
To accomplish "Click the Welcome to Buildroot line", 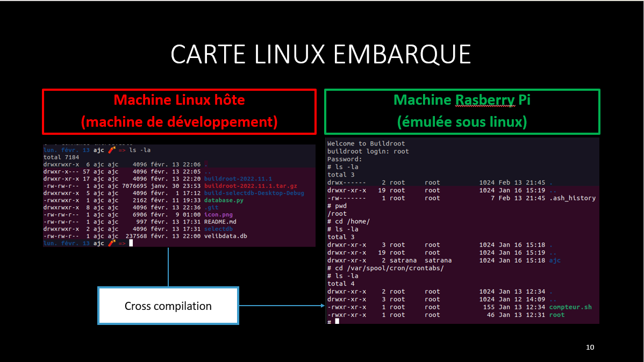I will (366, 143).
